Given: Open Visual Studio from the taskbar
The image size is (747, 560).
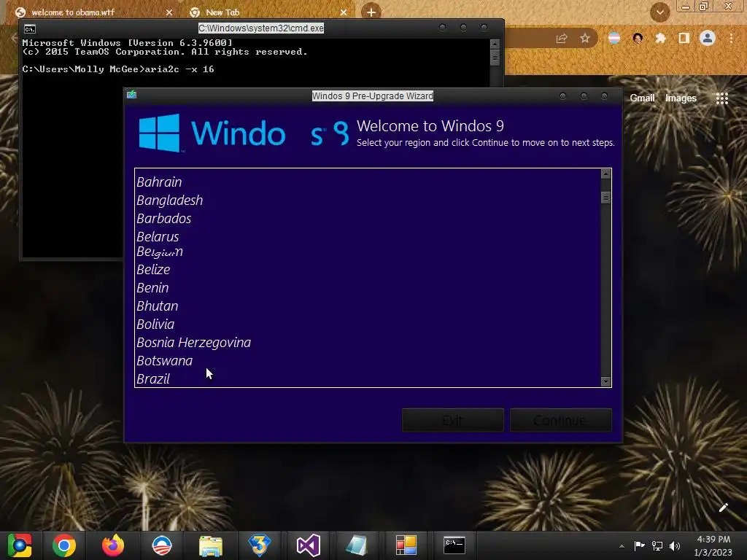Looking at the screenshot, I should tap(309, 545).
